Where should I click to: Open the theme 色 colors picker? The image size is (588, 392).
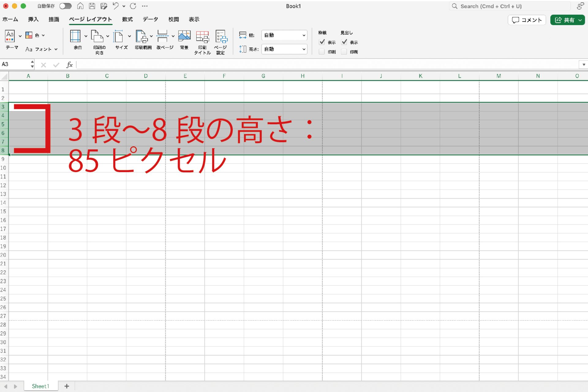click(x=35, y=35)
